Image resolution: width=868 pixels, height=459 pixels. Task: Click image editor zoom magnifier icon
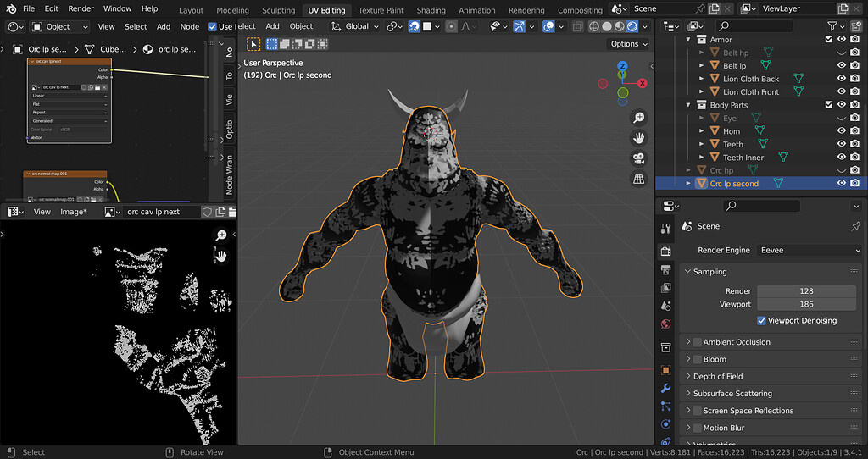pos(221,235)
